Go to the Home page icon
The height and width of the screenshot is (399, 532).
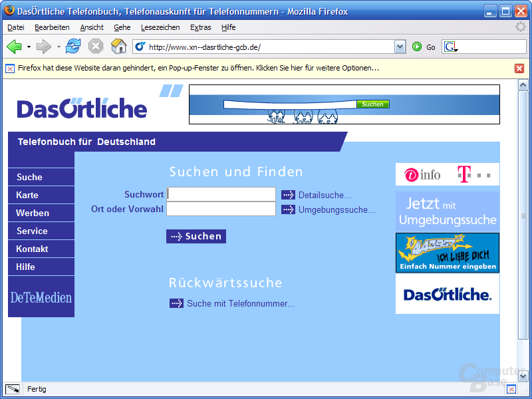tap(119, 46)
